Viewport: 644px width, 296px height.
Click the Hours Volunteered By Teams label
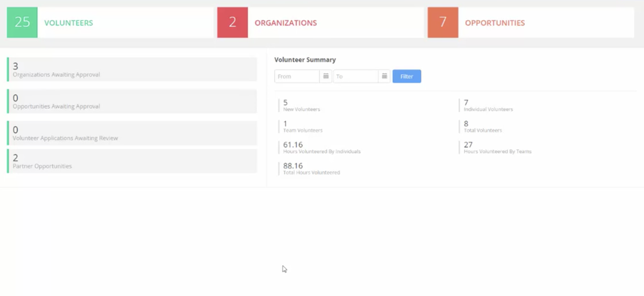(x=497, y=151)
